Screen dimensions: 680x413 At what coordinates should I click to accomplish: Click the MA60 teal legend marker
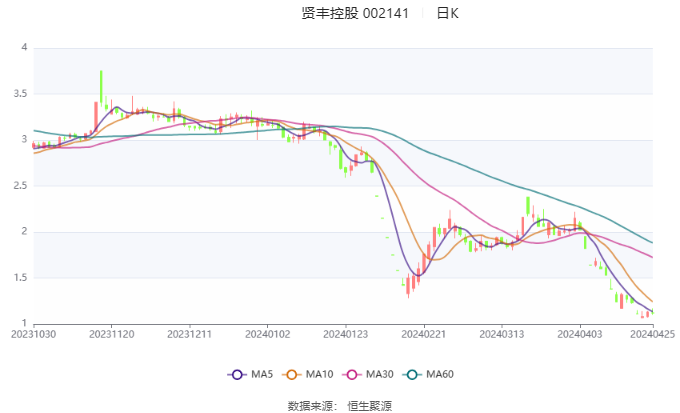click(412, 374)
